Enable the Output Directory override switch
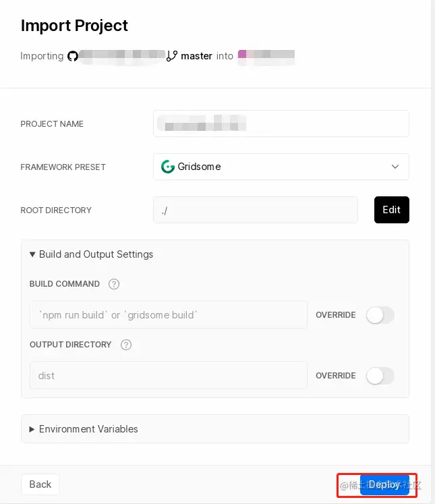Screen dimensions: 435x504 pos(380,376)
